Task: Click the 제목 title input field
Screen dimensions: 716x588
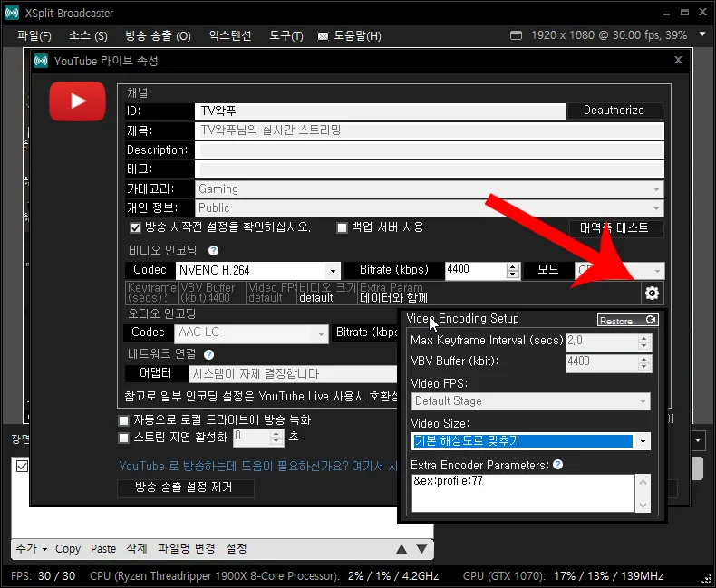Action: pos(430,130)
